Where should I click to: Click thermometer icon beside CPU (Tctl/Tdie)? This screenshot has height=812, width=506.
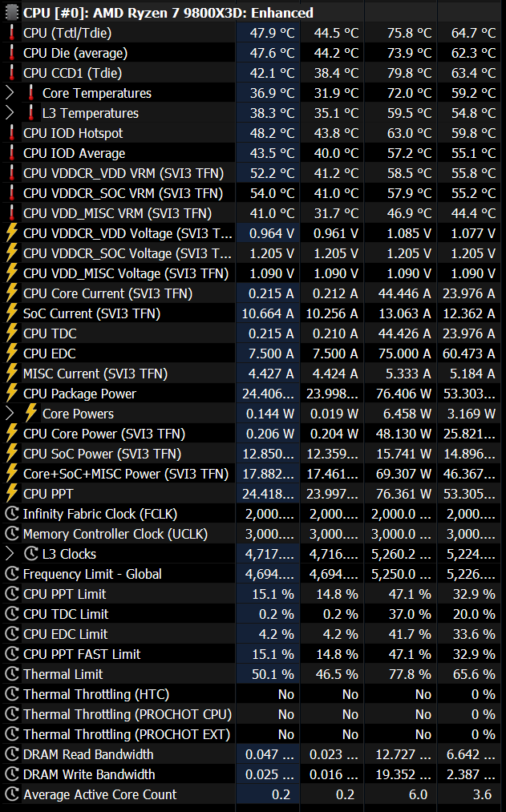point(11,33)
